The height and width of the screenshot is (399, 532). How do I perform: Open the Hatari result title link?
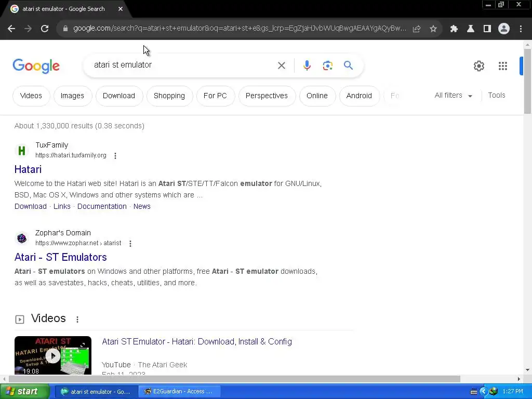pyautogui.click(x=28, y=169)
